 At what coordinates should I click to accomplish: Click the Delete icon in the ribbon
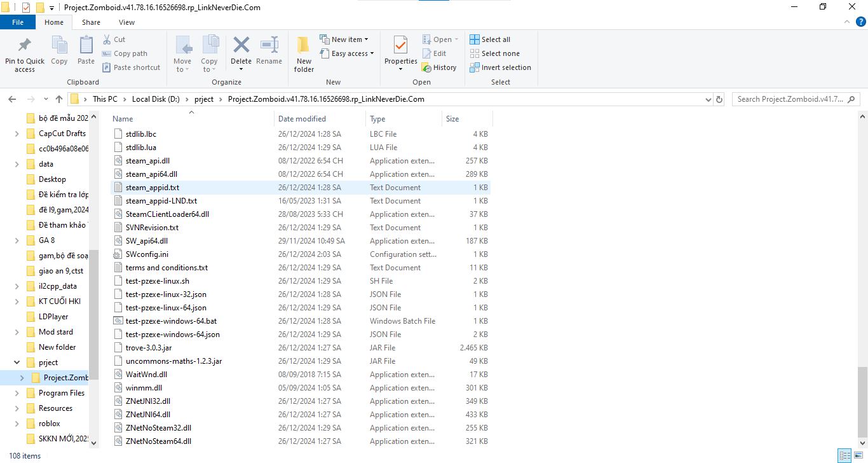click(241, 45)
